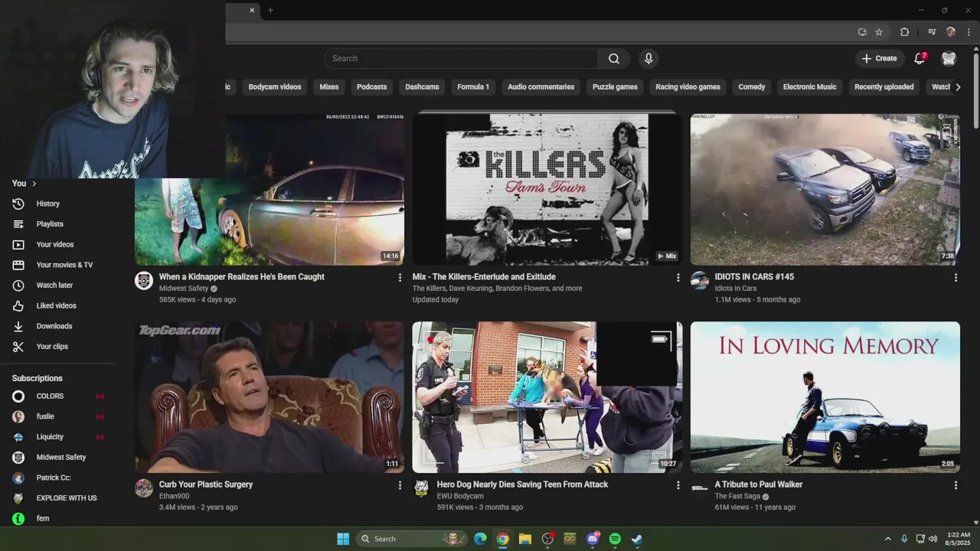Viewport: 980px width, 551px height.
Task: Open a new browser tab
Action: coord(270,10)
